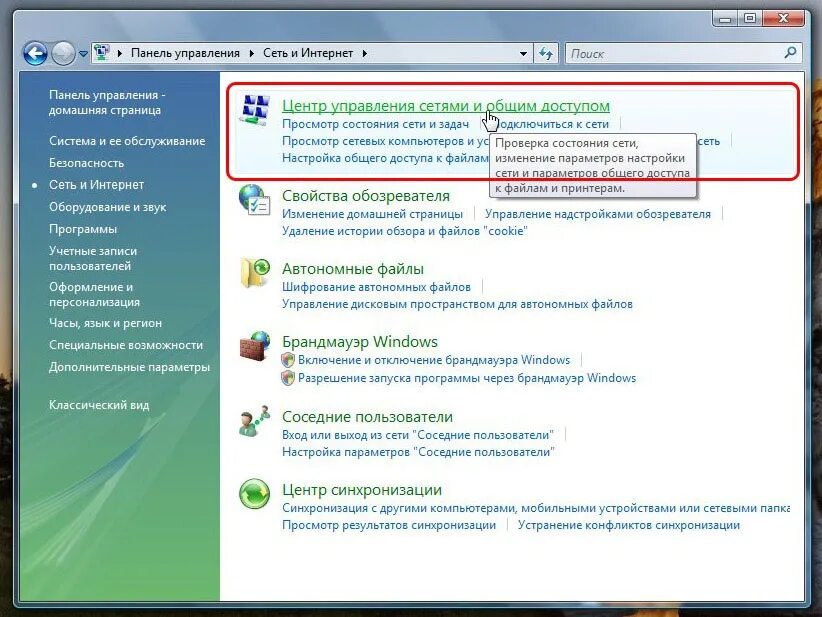Open Центр управления сетями и общим доступом
This screenshot has width=822, height=617.
click(x=446, y=105)
